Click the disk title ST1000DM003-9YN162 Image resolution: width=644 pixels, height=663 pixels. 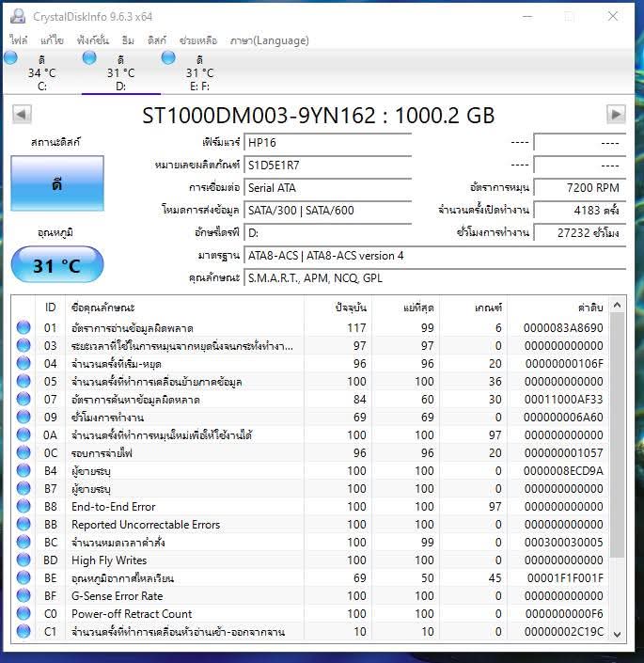coord(259,116)
